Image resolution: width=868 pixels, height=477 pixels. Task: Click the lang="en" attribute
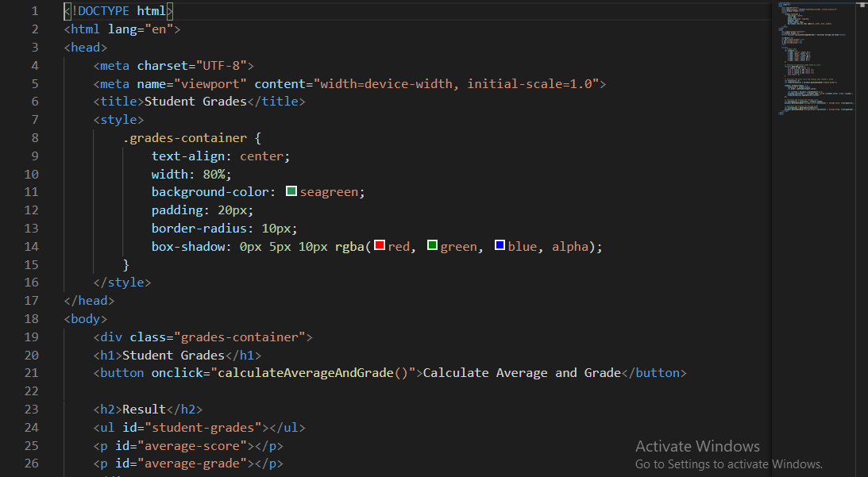click(x=141, y=29)
